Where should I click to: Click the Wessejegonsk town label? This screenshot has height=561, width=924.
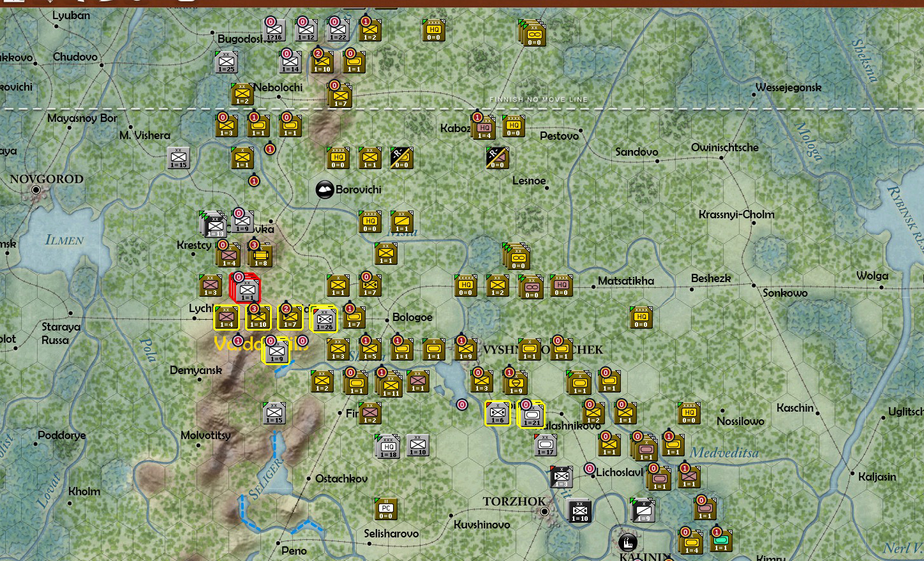(789, 87)
